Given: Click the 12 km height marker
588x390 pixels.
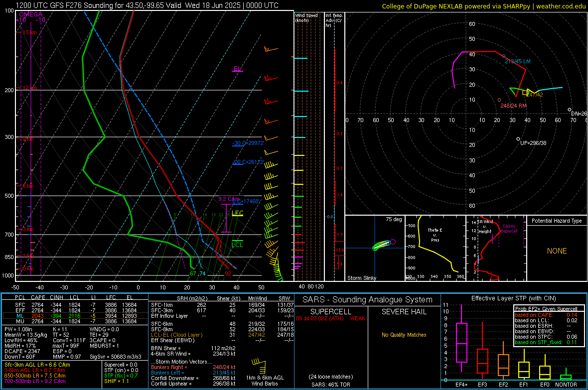Looking at the screenshot, I should click(29, 88).
